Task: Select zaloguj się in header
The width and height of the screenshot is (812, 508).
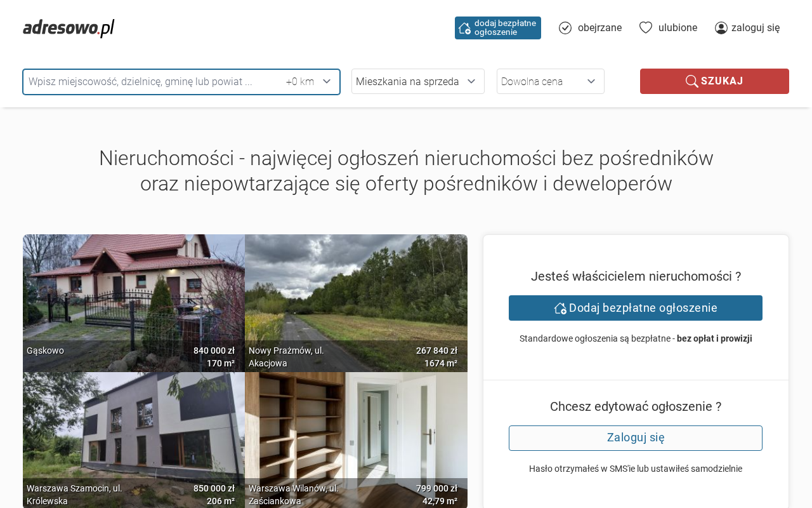Action: pos(756,28)
